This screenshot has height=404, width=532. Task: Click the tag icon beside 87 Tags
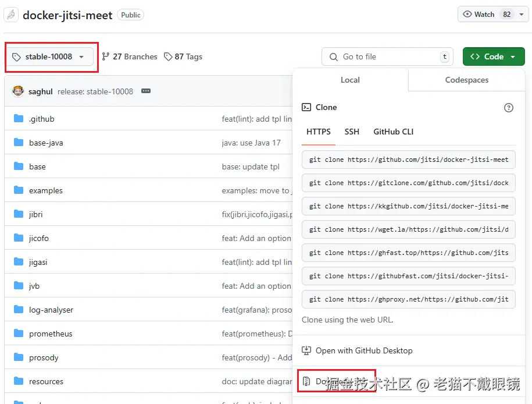[168, 56]
